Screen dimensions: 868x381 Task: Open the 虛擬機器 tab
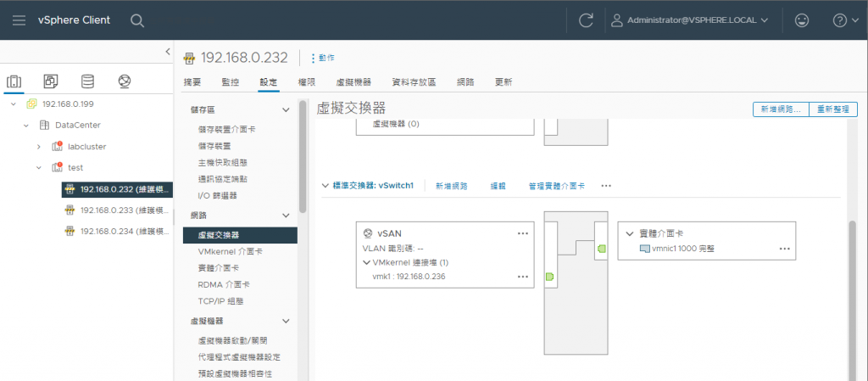[x=353, y=82]
